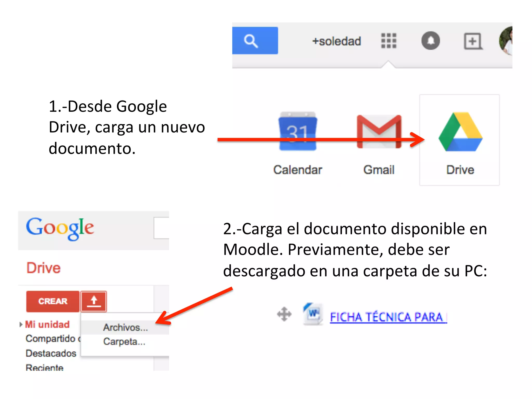
Task: Click into the Google search field
Action: [161, 228]
